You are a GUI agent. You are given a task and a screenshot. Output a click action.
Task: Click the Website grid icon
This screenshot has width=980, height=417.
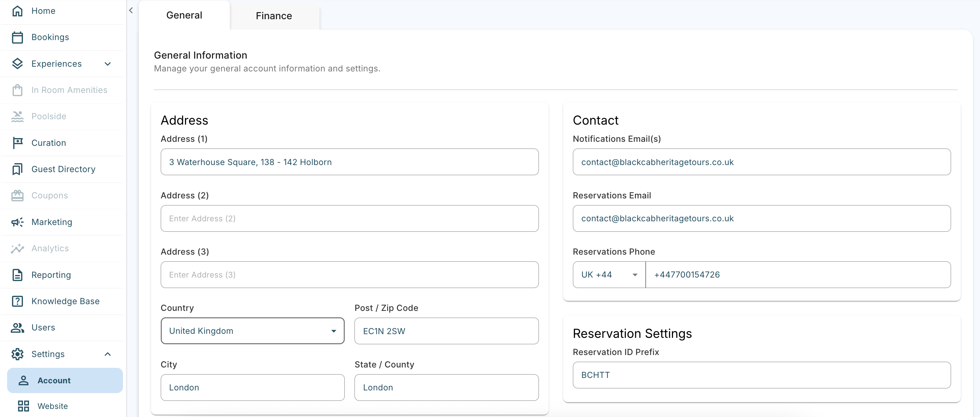point(24,406)
